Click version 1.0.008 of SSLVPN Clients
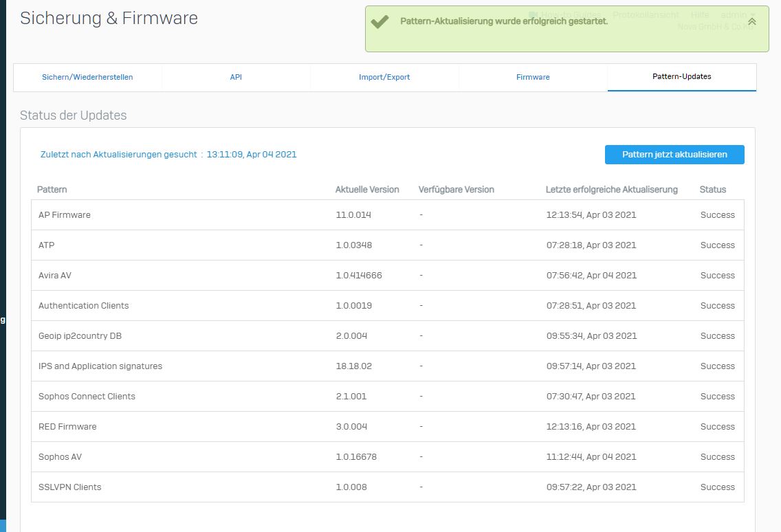Screen dimensions: 781x532 (x=351, y=487)
